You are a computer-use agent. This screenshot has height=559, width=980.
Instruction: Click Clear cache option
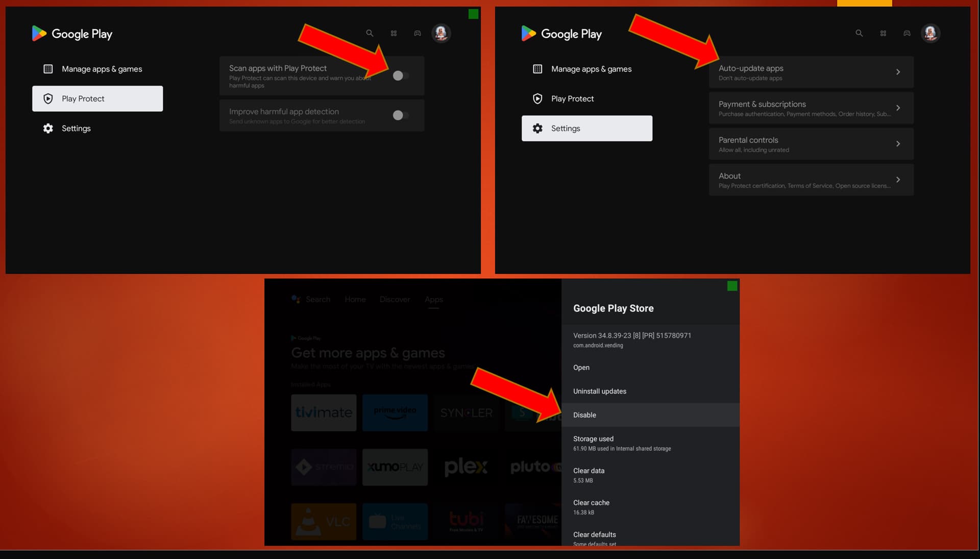coord(650,507)
